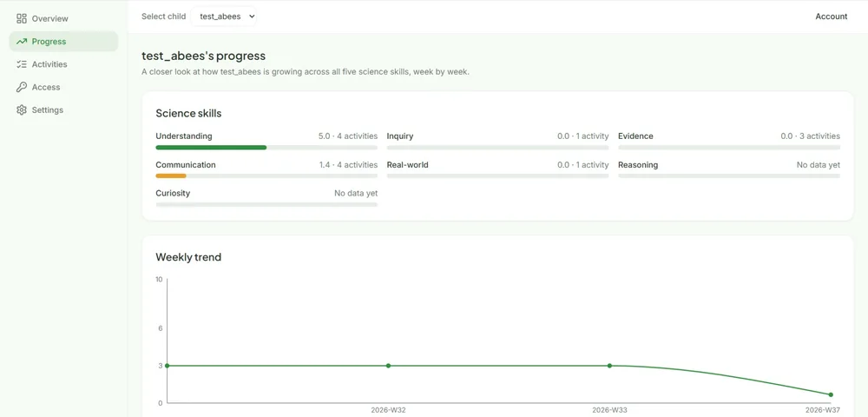Click the 'Select child' label

point(164,17)
